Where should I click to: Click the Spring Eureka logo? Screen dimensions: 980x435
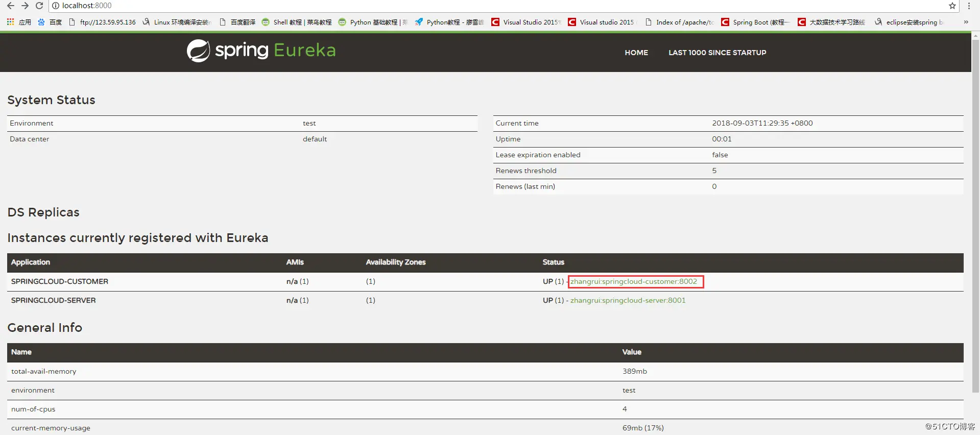click(x=261, y=51)
